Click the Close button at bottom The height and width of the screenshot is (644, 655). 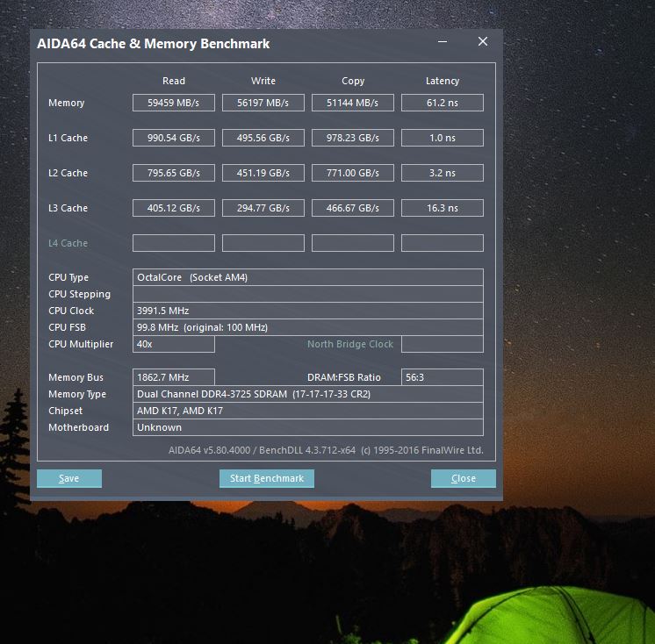point(464,478)
